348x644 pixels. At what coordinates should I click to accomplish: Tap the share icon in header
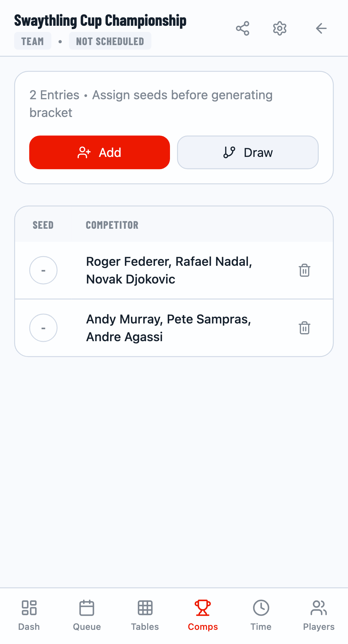[x=242, y=28]
